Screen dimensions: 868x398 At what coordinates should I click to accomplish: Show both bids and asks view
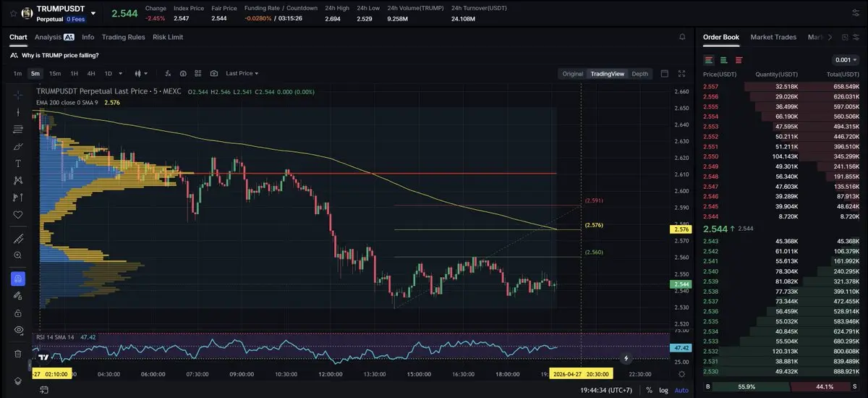click(709, 60)
